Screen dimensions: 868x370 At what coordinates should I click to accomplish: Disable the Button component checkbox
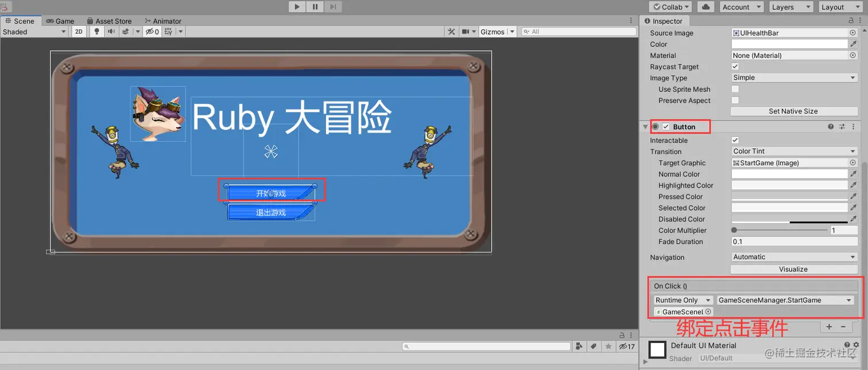[x=666, y=127]
